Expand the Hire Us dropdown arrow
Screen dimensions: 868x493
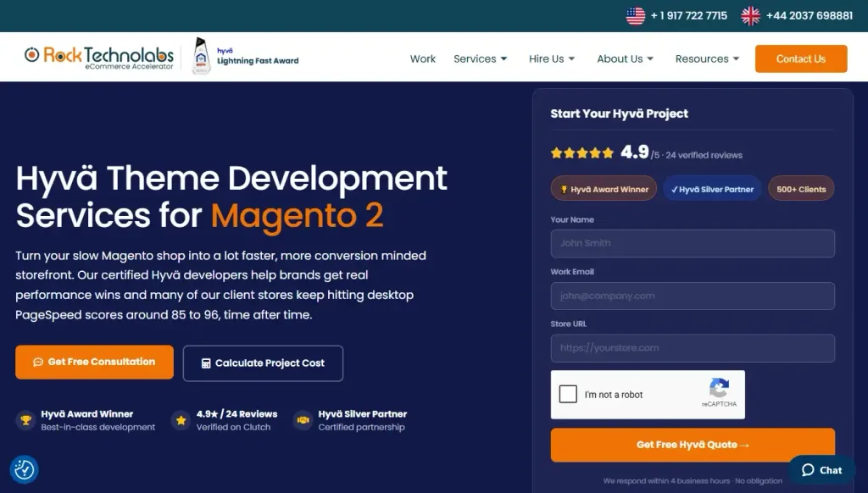pyautogui.click(x=572, y=58)
